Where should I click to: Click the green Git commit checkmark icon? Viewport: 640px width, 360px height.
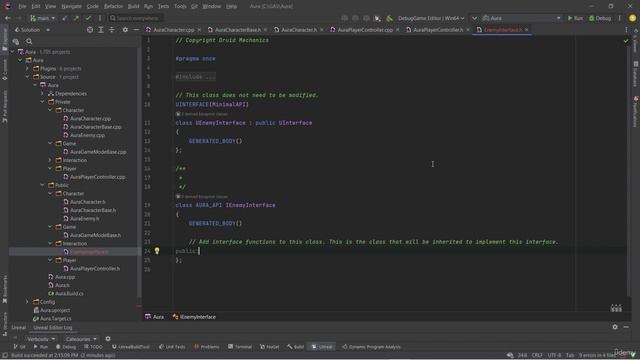88,18
